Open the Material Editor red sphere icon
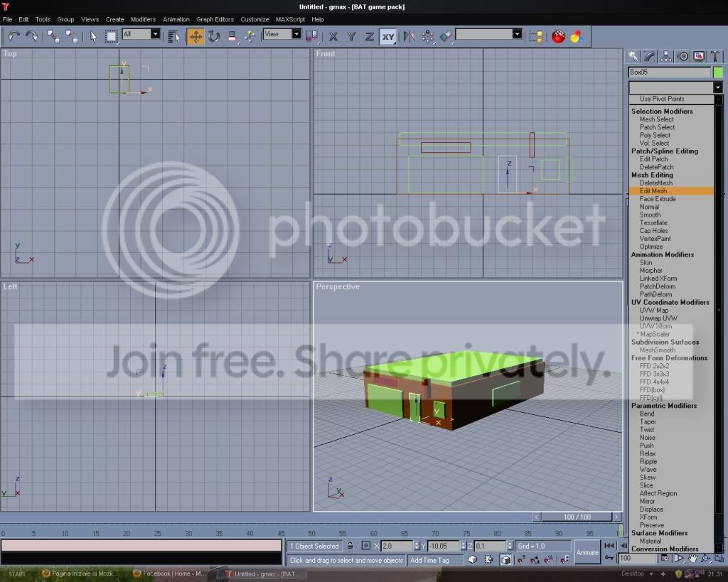Viewport: 728px width, 582px height. (558, 36)
